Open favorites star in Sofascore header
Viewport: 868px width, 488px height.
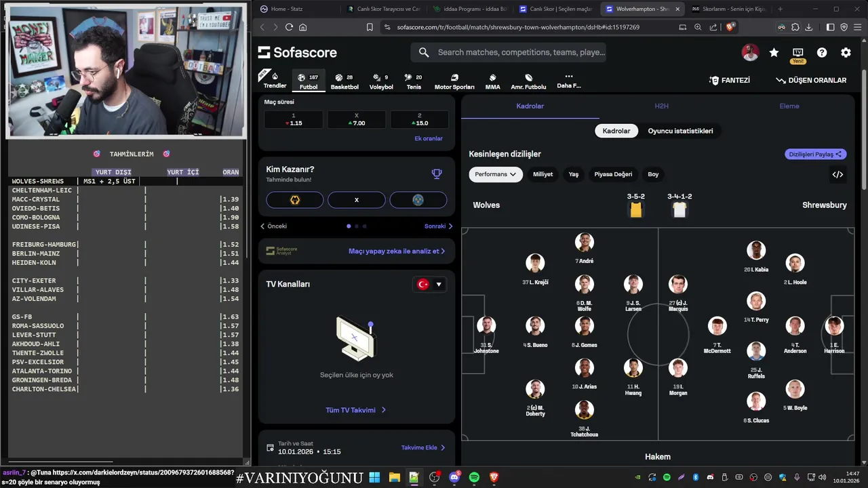774,52
